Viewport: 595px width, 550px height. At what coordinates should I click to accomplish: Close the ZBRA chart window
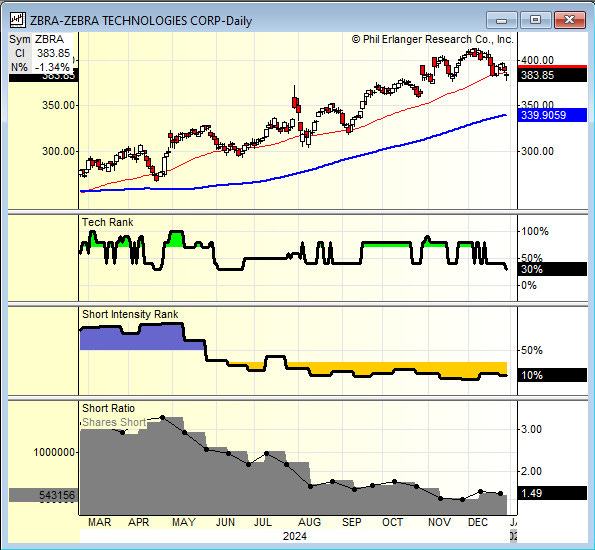(x=569, y=20)
